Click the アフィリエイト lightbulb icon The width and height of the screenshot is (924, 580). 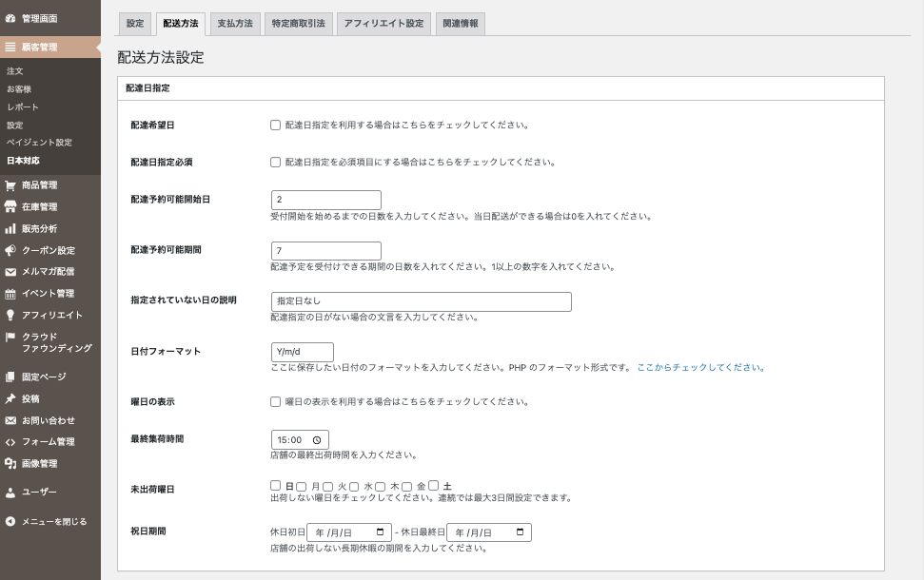coord(10,315)
